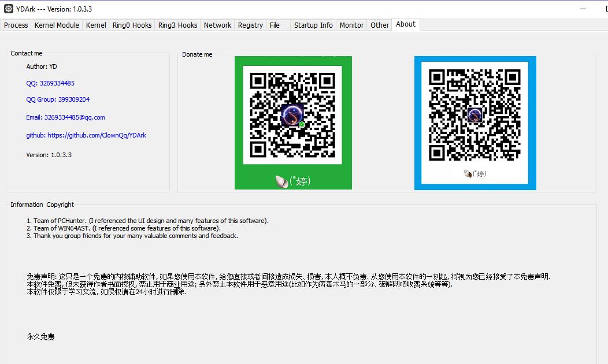Click the shell avatar under green QR code
This screenshot has width=608, height=364.
click(281, 181)
